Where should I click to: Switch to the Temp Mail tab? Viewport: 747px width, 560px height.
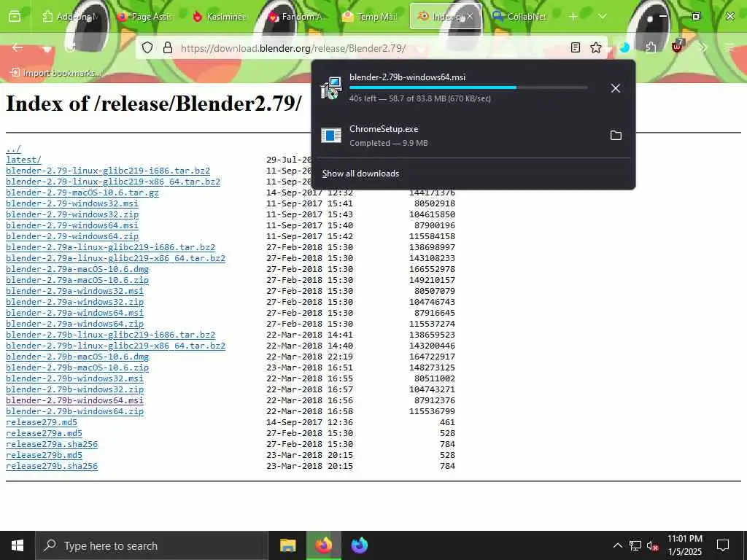point(370,17)
